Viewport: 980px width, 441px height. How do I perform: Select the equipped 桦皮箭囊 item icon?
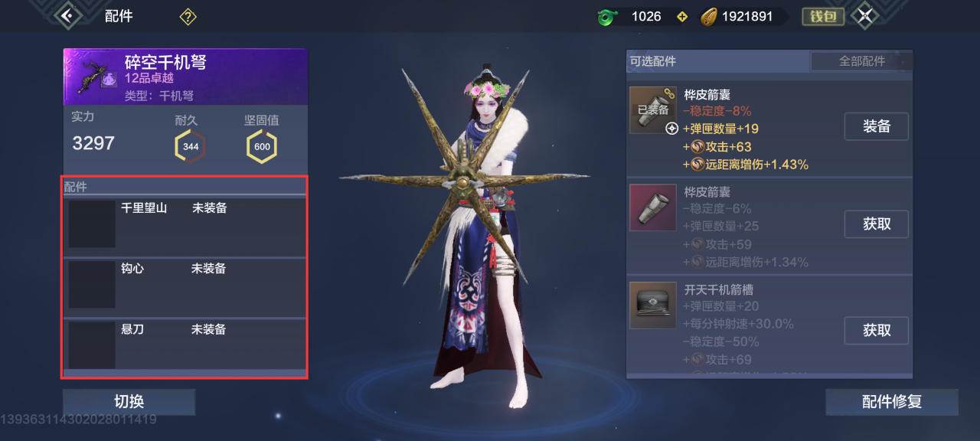653,110
